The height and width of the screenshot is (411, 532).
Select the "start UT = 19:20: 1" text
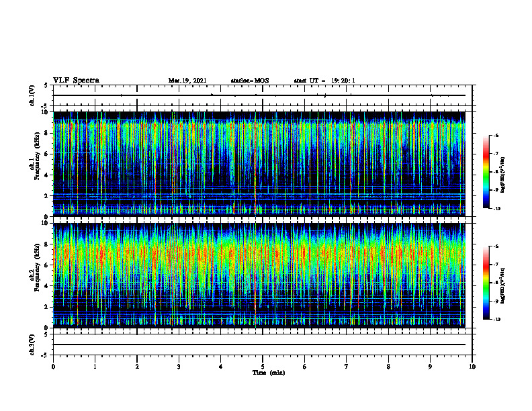tap(324, 81)
